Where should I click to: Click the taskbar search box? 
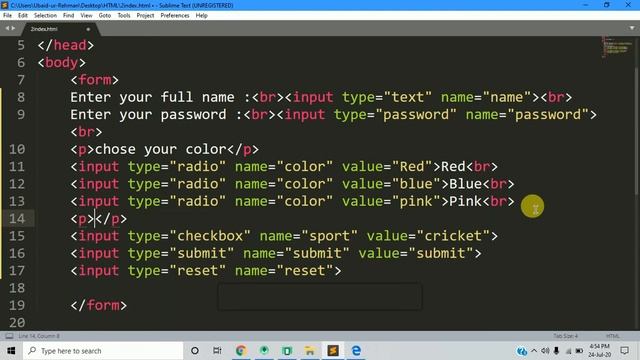click(x=103, y=351)
